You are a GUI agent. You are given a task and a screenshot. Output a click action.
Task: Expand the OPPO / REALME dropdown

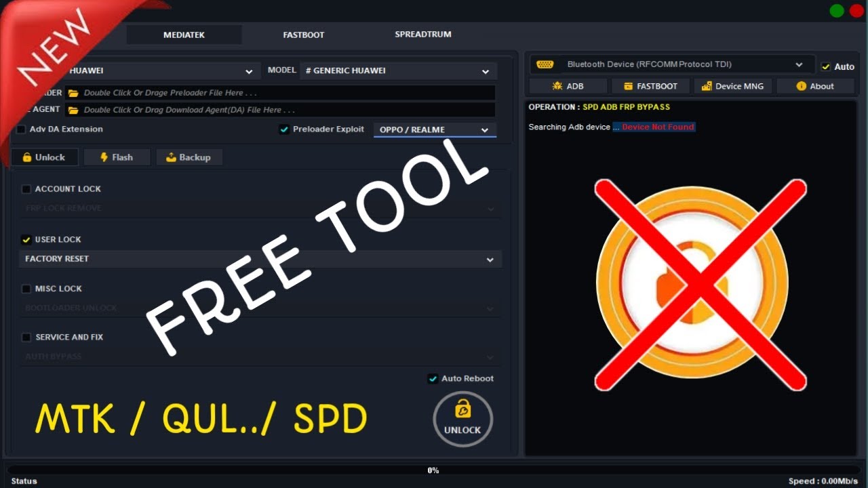(x=435, y=129)
